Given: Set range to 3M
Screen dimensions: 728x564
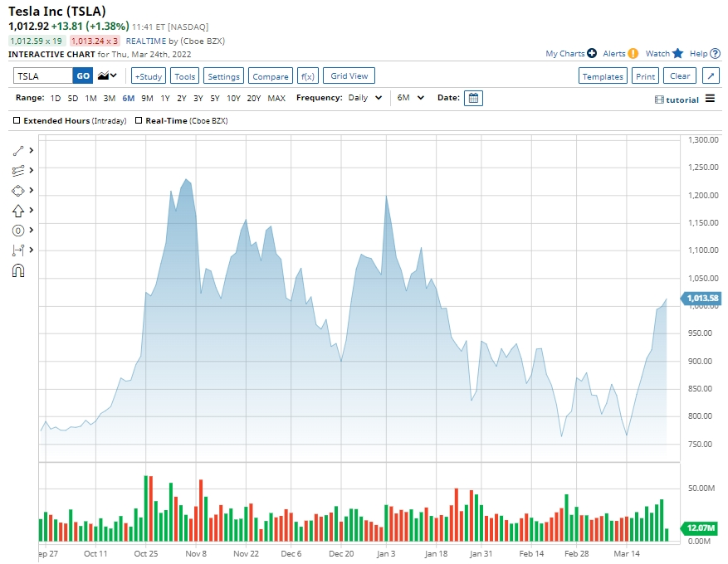Looking at the screenshot, I should pyautogui.click(x=109, y=99).
